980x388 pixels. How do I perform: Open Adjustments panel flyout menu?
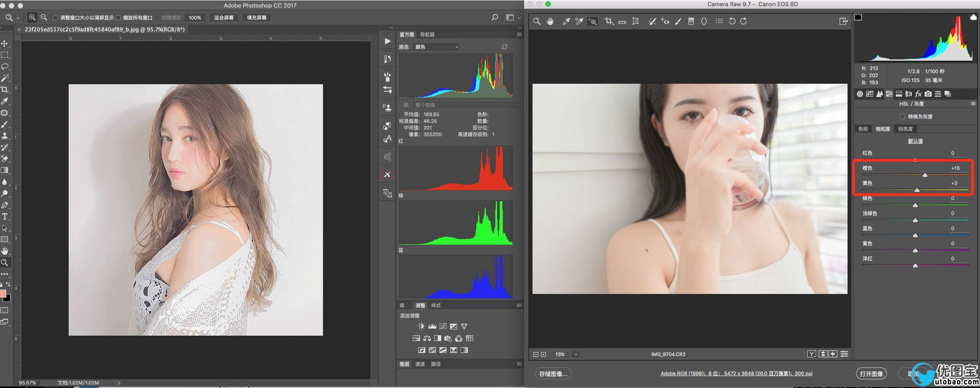click(x=519, y=305)
